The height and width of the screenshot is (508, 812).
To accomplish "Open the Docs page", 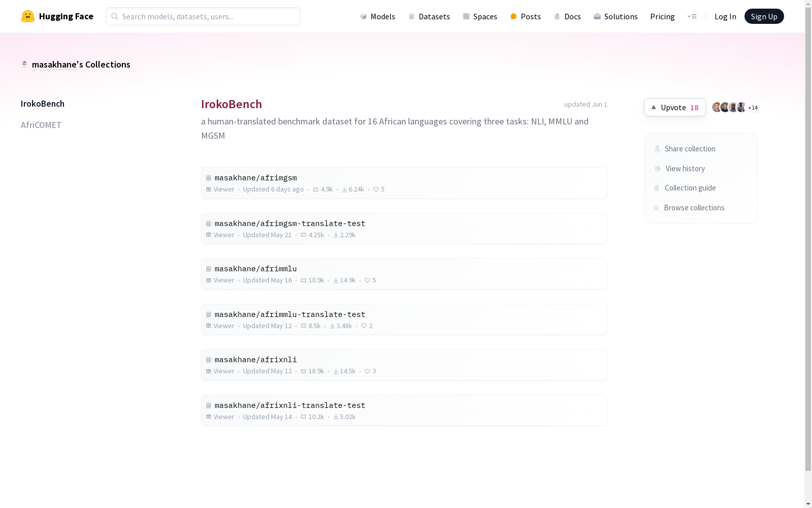I will point(567,16).
